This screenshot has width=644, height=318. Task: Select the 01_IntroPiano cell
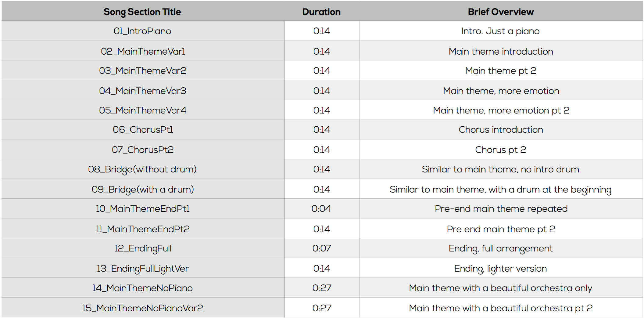pyautogui.click(x=143, y=31)
